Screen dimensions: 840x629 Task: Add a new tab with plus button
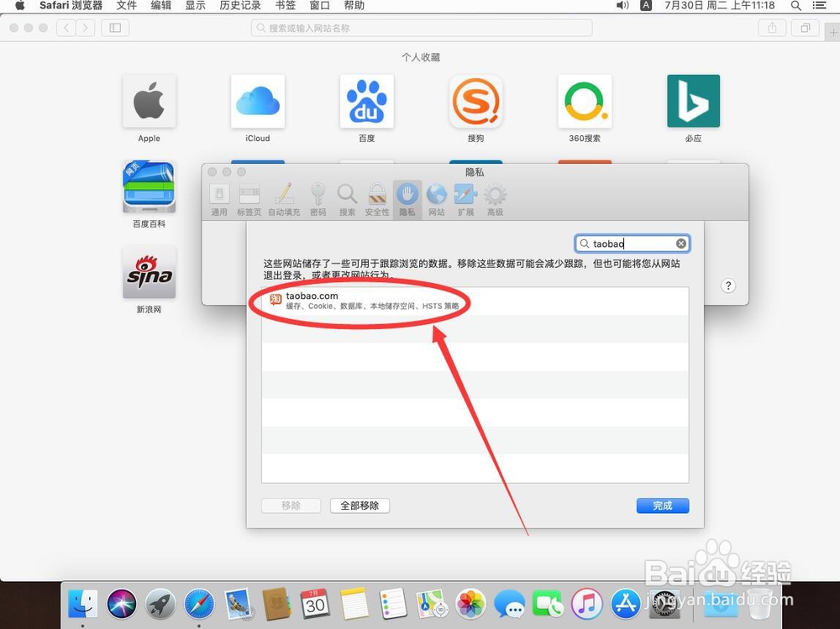coord(833,32)
